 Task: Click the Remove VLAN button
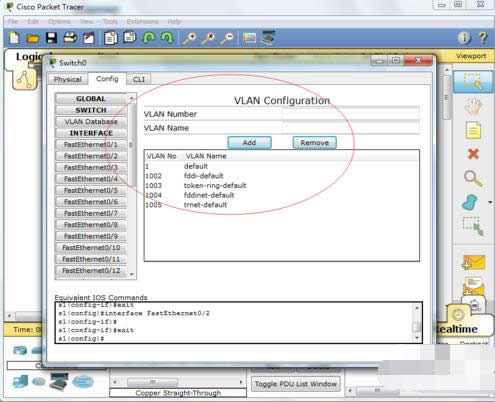coord(315,143)
